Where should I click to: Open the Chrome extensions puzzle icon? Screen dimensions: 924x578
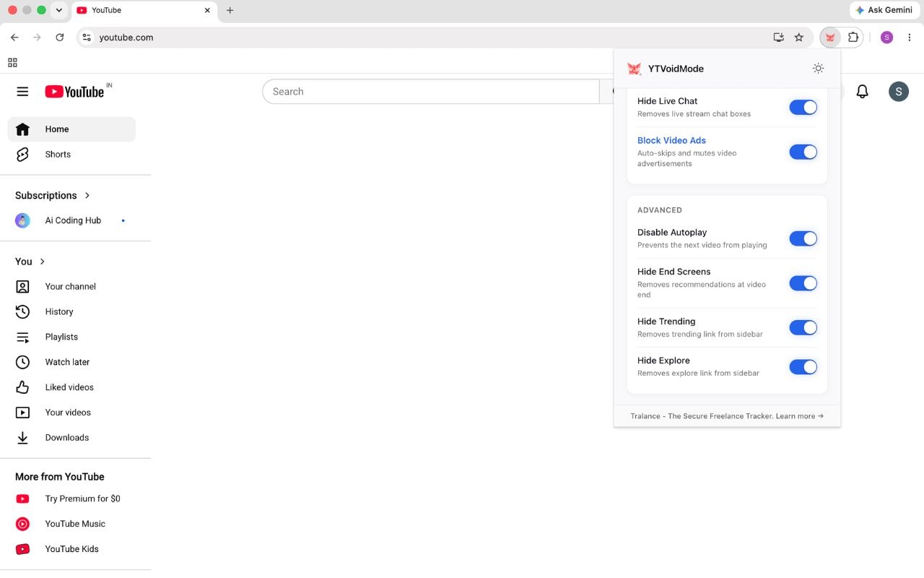(853, 38)
